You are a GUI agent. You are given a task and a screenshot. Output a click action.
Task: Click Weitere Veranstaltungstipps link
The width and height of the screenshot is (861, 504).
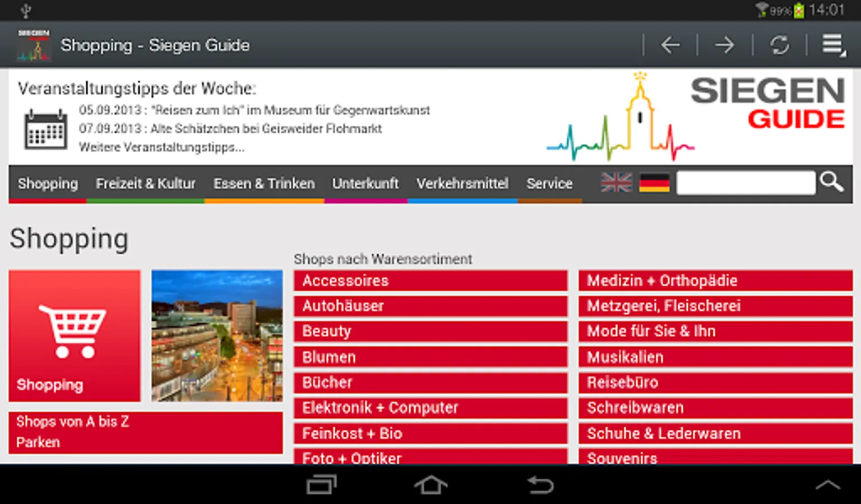(x=161, y=147)
